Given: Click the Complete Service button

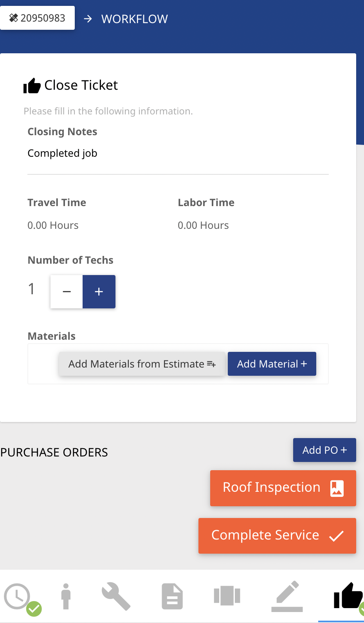Looking at the screenshot, I should pos(277,536).
